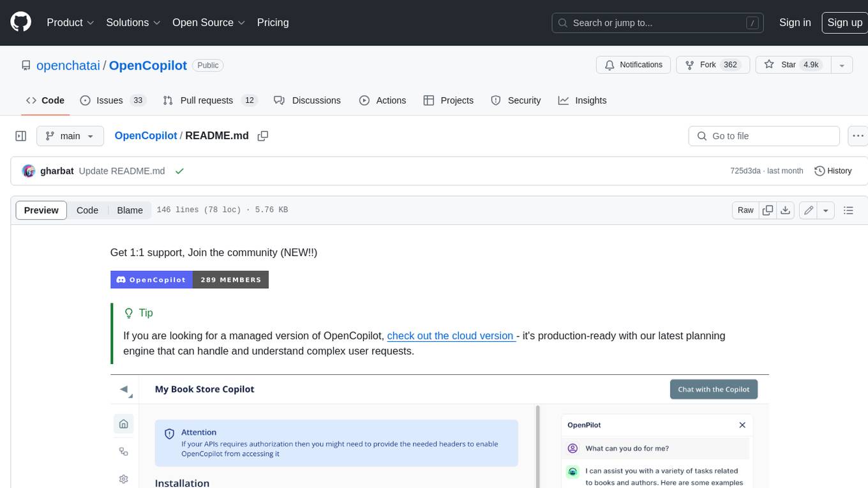Show the commit check status checkmark
This screenshot has width=868, height=488.
(x=179, y=171)
